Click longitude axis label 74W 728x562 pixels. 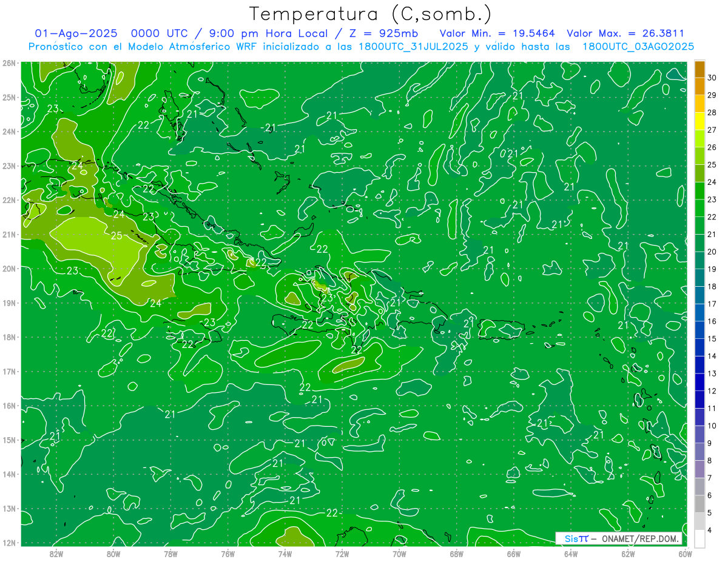(x=285, y=554)
